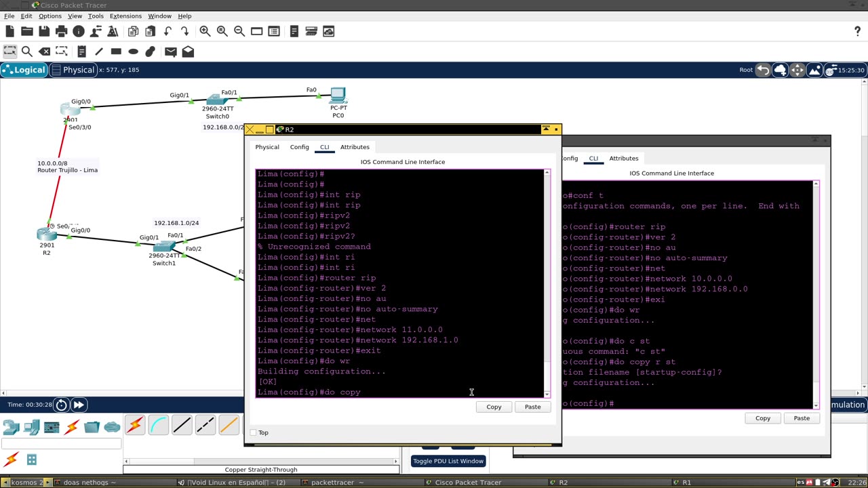The width and height of the screenshot is (868, 488).
Task: Click the New file icon
Action: [x=9, y=31]
